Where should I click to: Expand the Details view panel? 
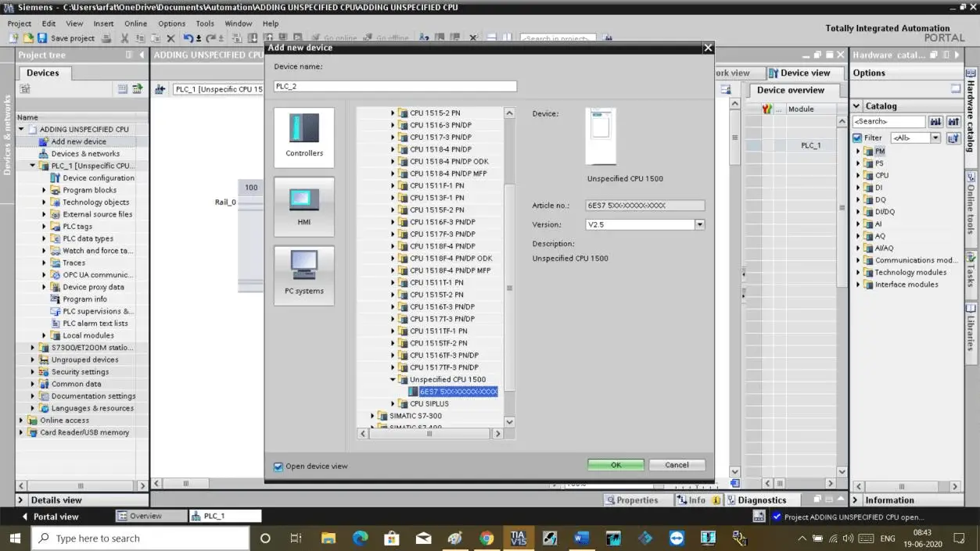(x=21, y=500)
